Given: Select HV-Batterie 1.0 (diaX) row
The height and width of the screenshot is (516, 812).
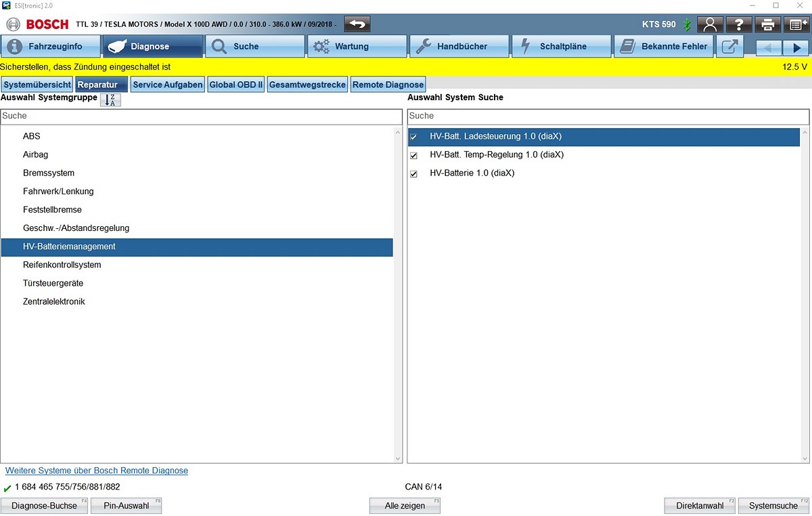Looking at the screenshot, I should pyautogui.click(x=604, y=173).
